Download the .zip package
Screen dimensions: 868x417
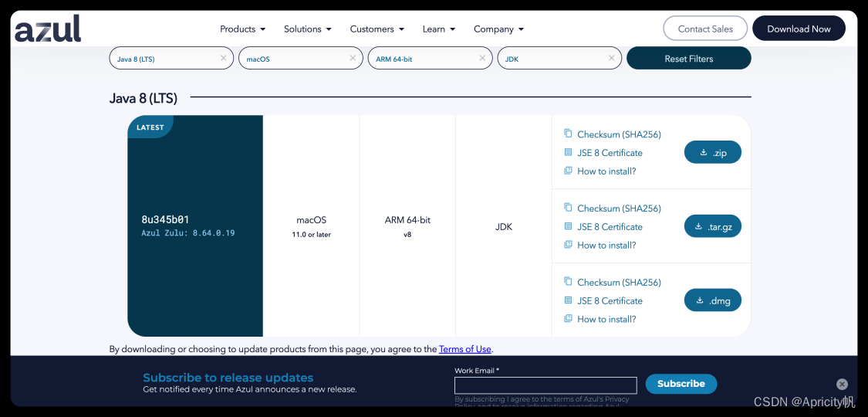click(712, 152)
